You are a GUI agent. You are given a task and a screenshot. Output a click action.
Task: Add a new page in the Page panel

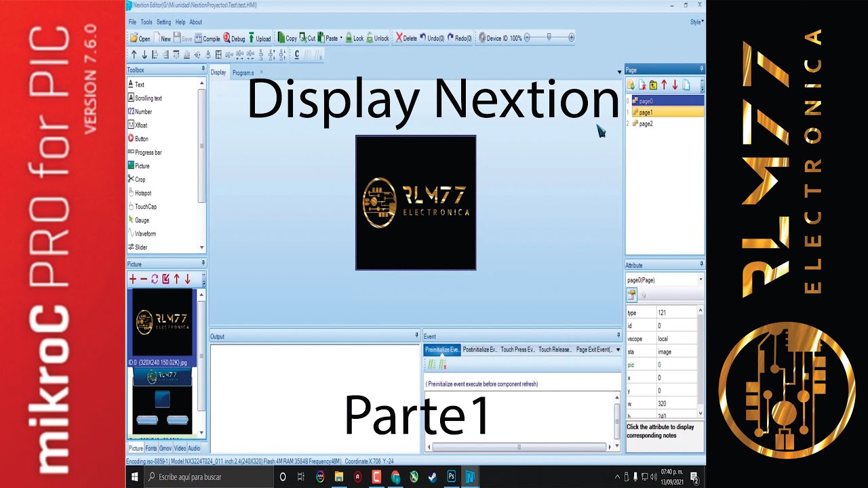tap(631, 85)
